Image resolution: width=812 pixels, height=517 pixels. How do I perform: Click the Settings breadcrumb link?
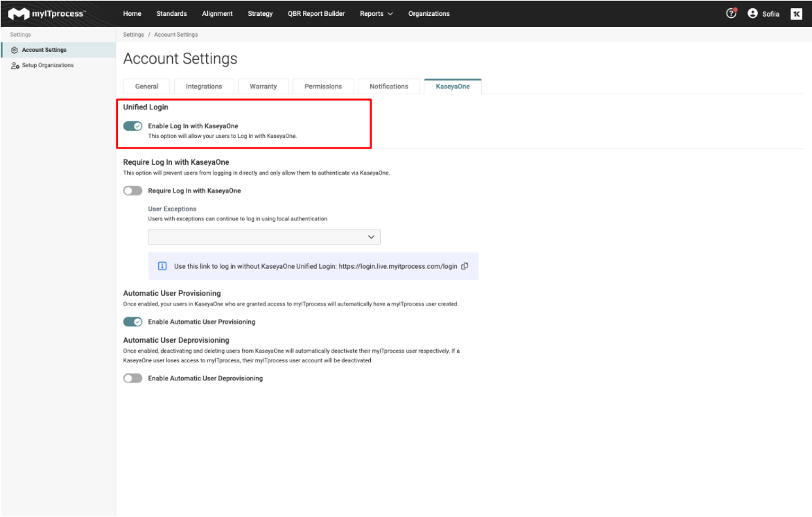click(134, 35)
